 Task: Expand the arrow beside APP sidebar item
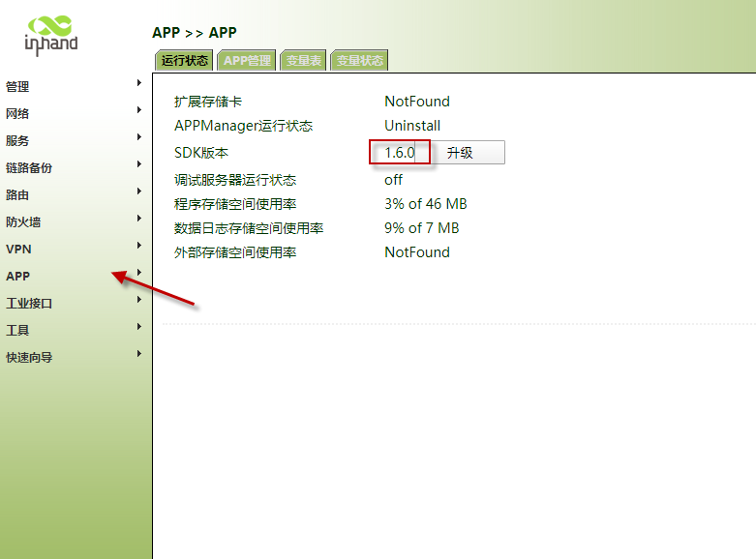[139, 273]
